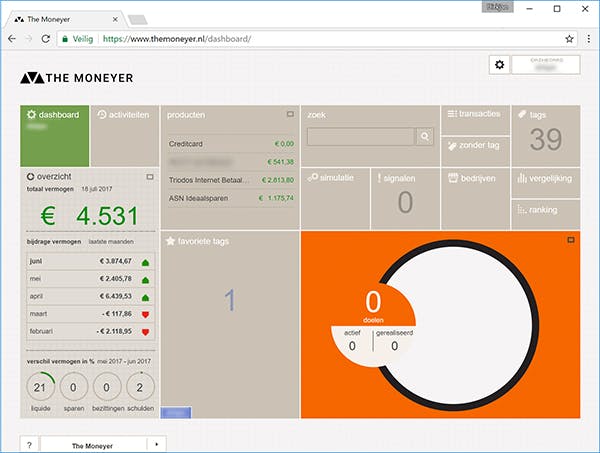This screenshot has height=453, width=600.
Task: Click The Moneyer footer label
Action: pos(92,446)
